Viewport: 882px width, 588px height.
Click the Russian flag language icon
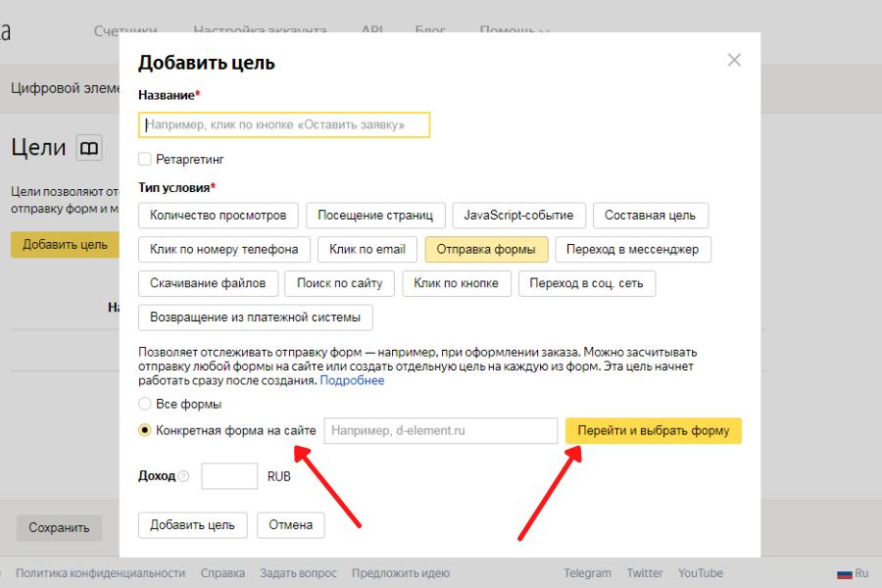(x=844, y=573)
